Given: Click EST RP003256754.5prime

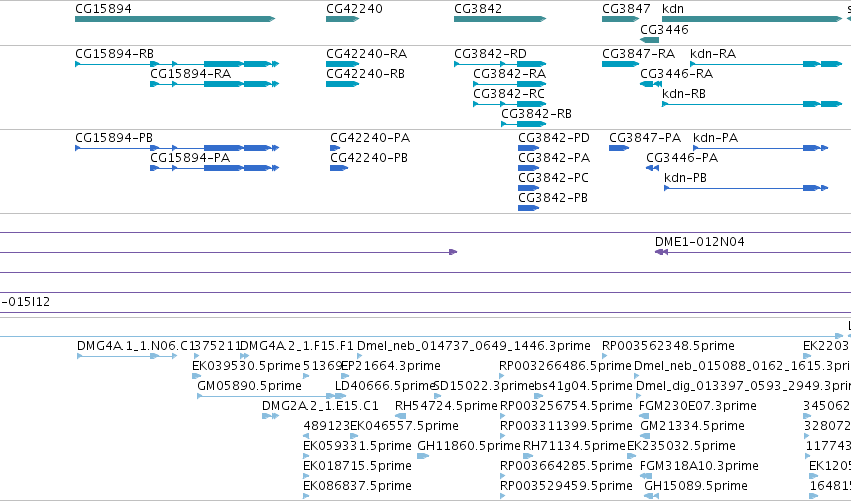Looking at the screenshot, I should [x=566, y=406].
